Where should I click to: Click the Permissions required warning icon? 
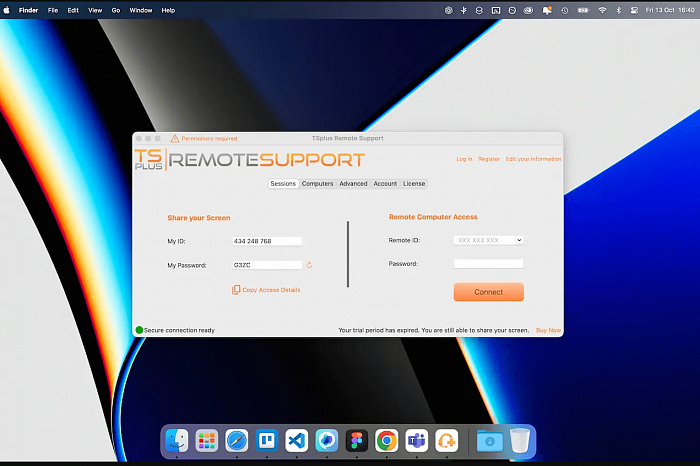pyautogui.click(x=175, y=138)
